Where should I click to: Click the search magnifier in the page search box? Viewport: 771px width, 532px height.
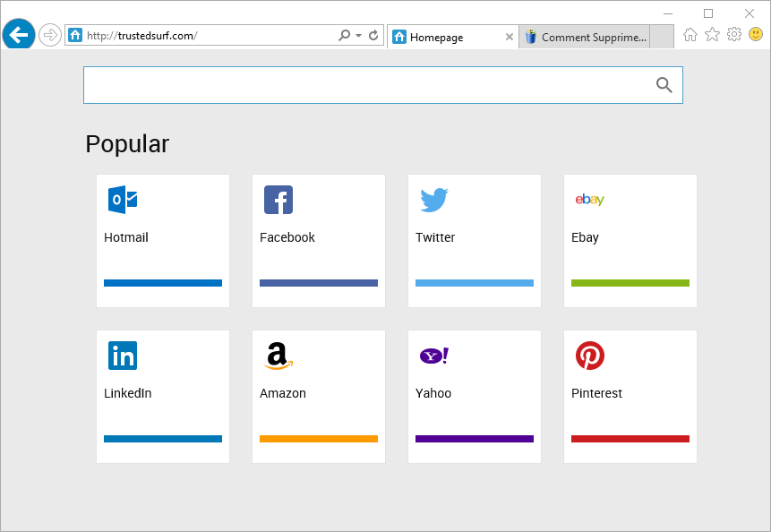pyautogui.click(x=664, y=85)
